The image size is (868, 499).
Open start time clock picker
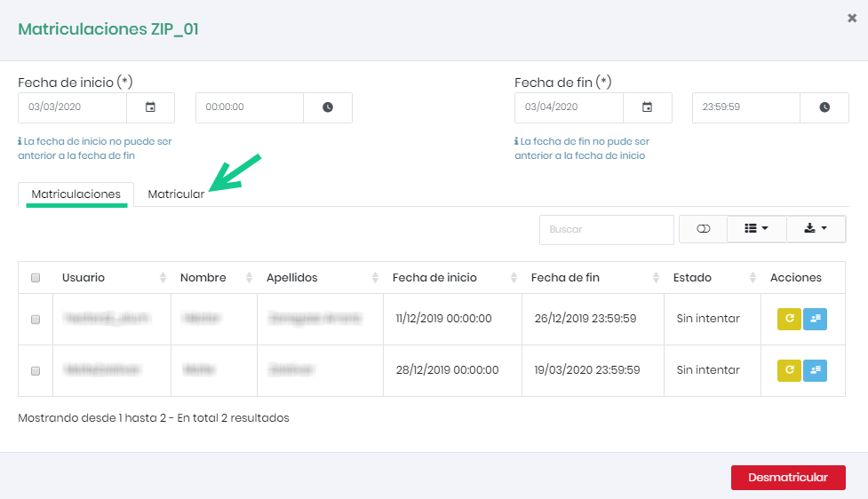click(x=328, y=107)
